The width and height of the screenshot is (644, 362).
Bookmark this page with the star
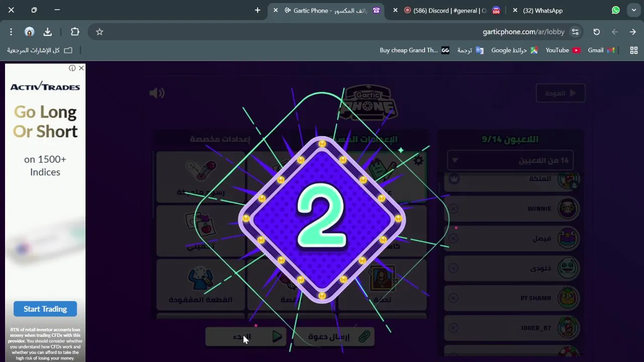(100, 32)
